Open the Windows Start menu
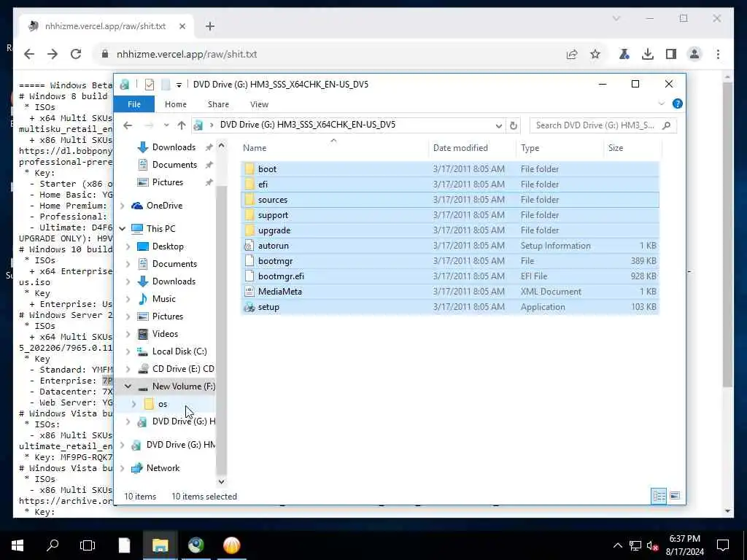The image size is (747, 560). pyautogui.click(x=18, y=545)
